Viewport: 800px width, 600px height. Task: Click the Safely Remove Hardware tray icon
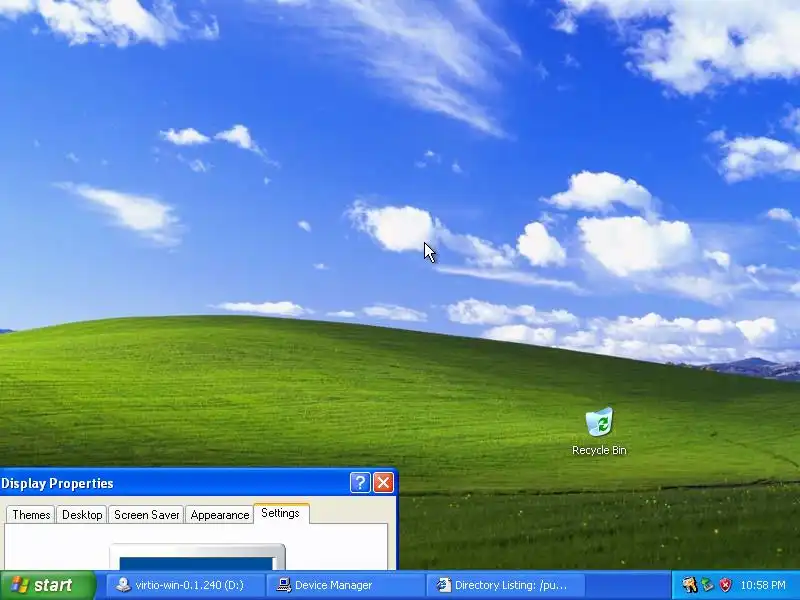point(707,585)
